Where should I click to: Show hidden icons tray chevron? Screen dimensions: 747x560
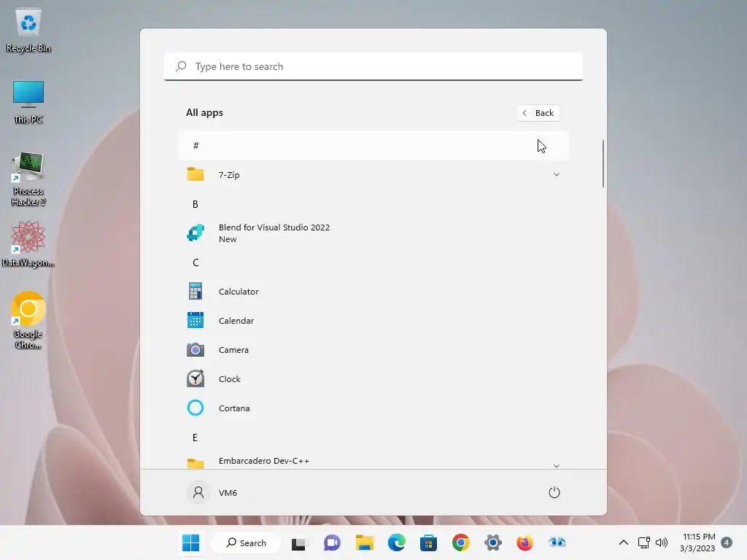tap(623, 542)
